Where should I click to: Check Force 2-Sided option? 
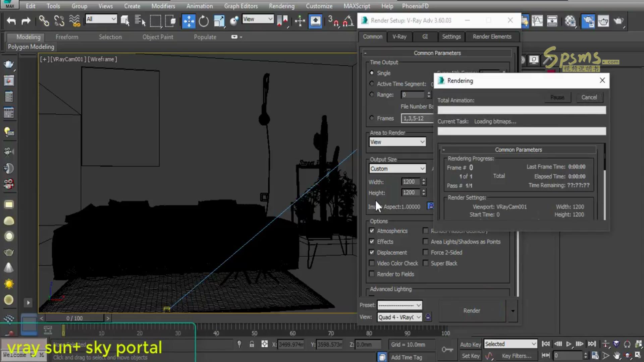tap(426, 252)
